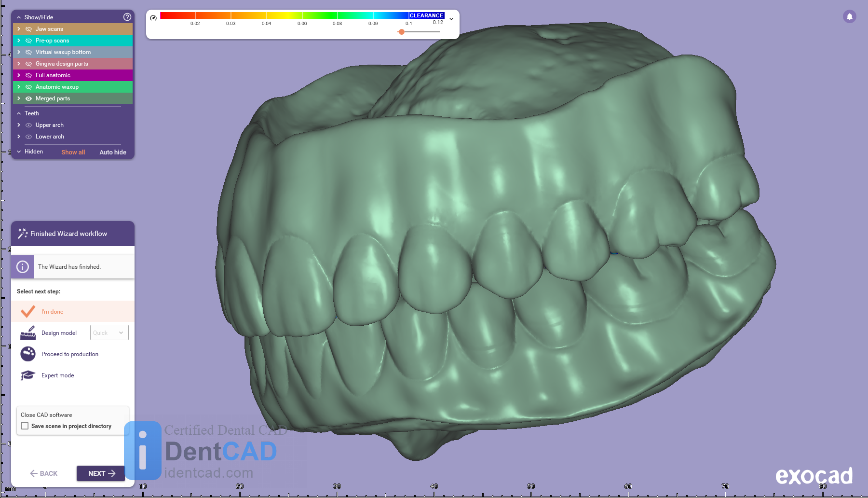The height and width of the screenshot is (498, 868).
Task: Click the clearance gauge icon
Action: click(153, 18)
